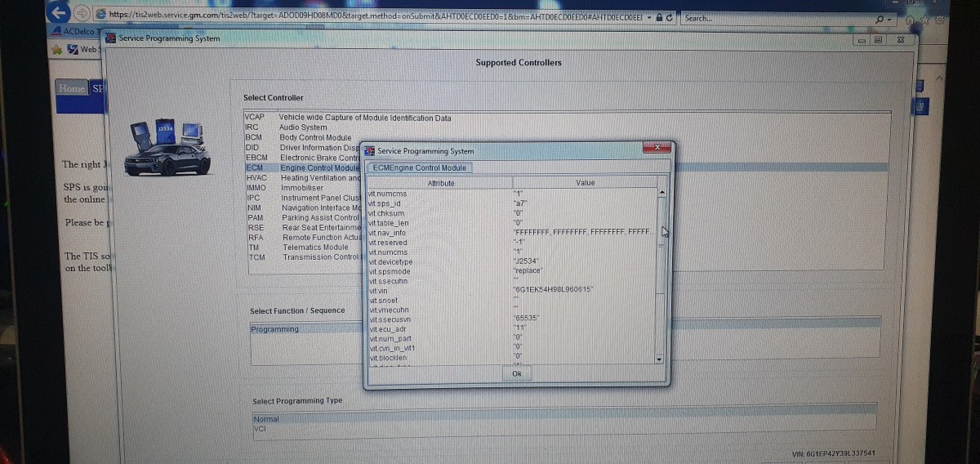Click the "replace" value cell
The width and height of the screenshot is (980, 464).
click(528, 270)
